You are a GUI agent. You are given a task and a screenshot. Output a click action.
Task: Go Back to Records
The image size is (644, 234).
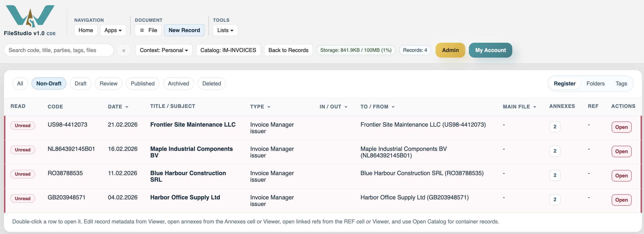(288, 50)
